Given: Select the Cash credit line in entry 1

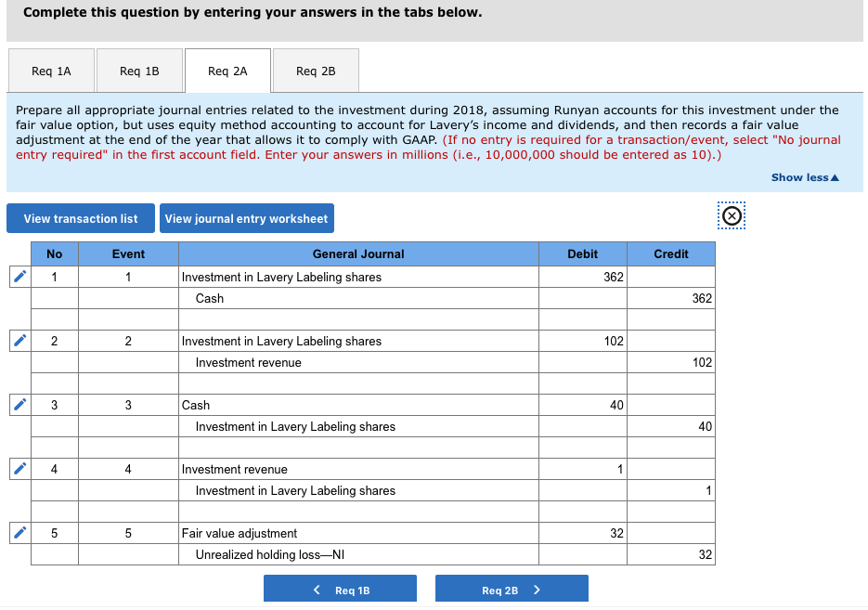Looking at the screenshot, I should click(x=358, y=298).
